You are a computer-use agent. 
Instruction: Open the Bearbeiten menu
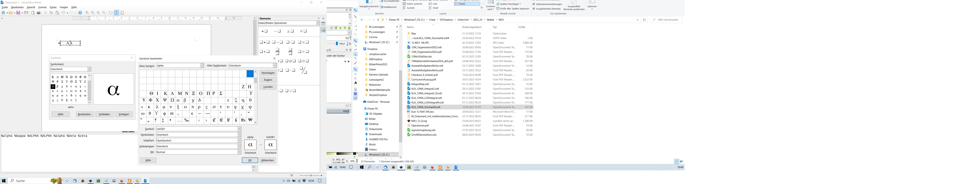pyautogui.click(x=17, y=7)
